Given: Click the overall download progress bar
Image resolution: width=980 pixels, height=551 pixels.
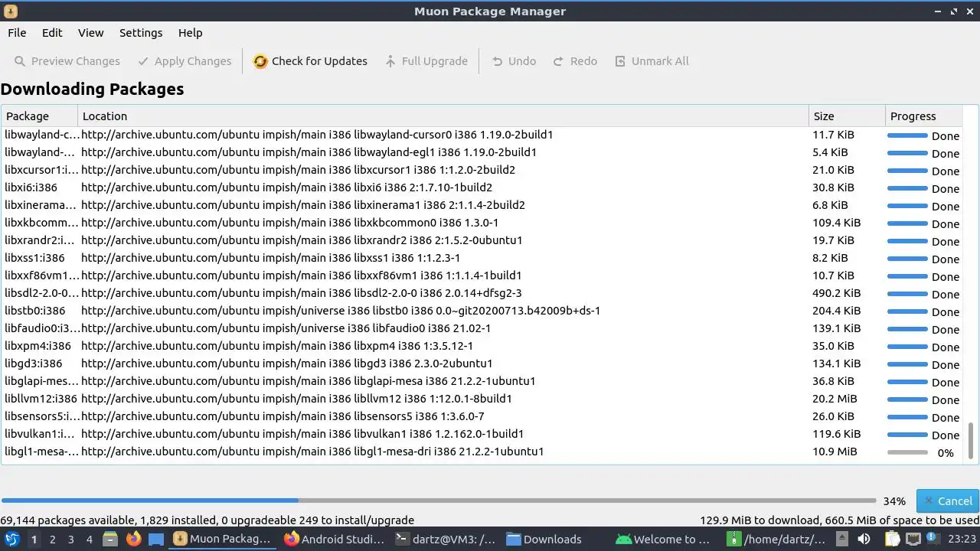Looking at the screenshot, I should (x=439, y=501).
